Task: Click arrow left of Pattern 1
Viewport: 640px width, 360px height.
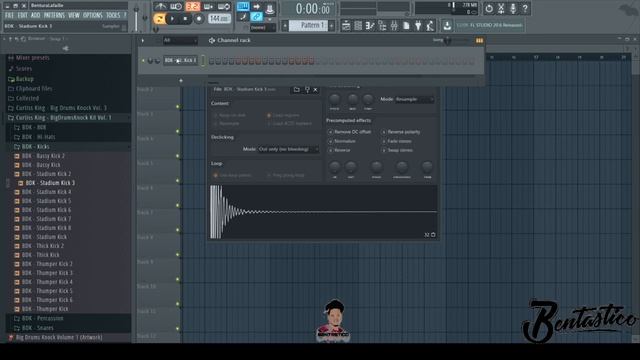Action: pyautogui.click(x=285, y=26)
